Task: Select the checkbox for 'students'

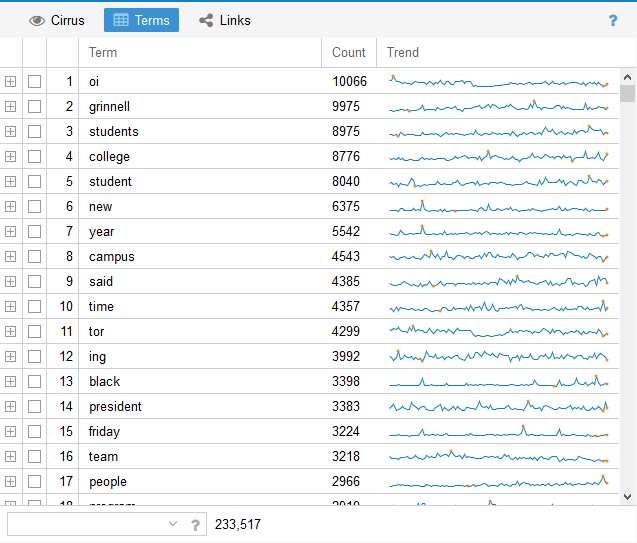Action: tap(35, 132)
